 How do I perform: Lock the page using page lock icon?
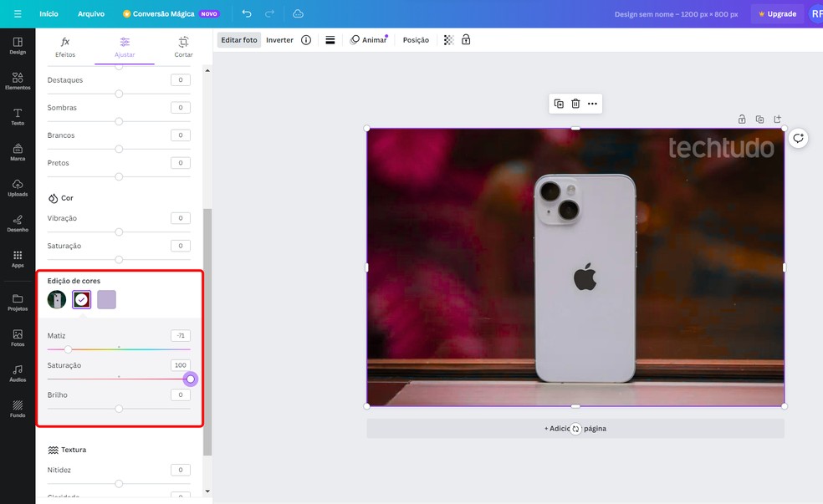click(x=742, y=119)
